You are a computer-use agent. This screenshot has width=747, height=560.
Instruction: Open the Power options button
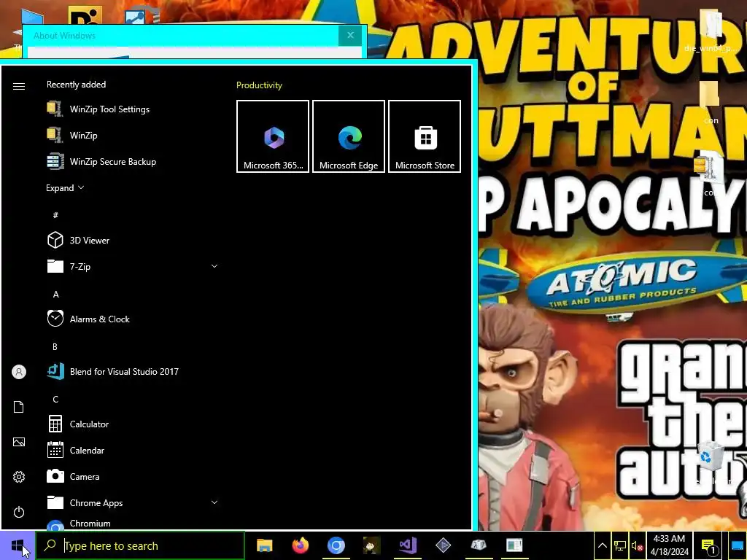pyautogui.click(x=19, y=512)
